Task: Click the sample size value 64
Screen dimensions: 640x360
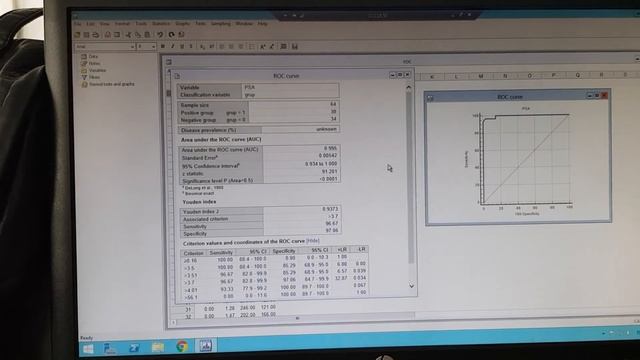Action: tap(333, 104)
